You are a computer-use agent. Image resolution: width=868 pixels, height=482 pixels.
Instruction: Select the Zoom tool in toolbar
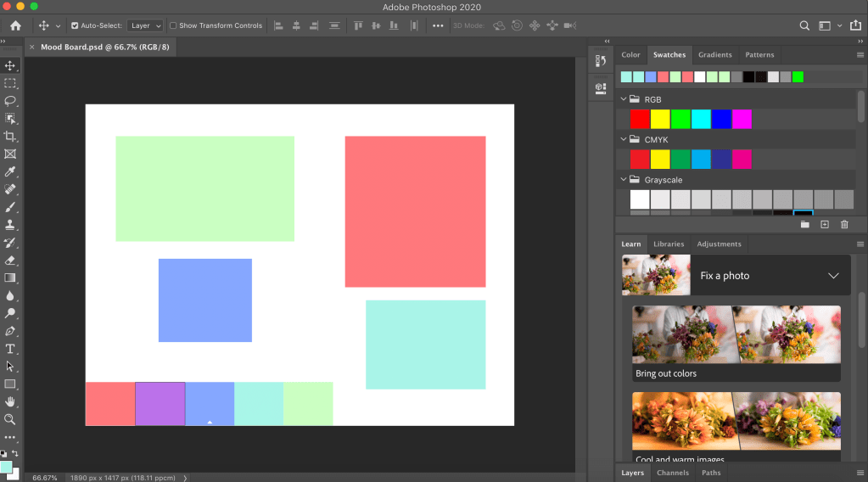click(10, 419)
